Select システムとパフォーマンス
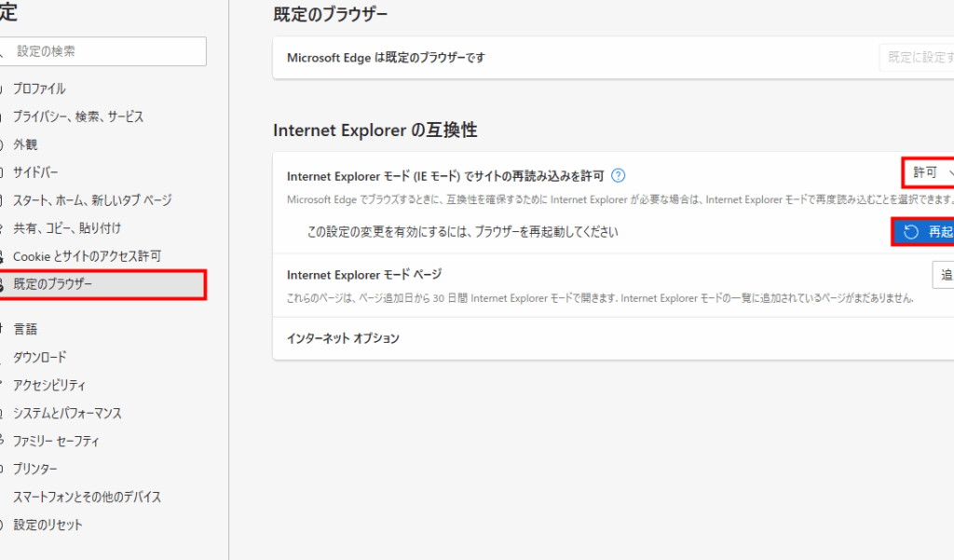The height and width of the screenshot is (560, 954). (67, 413)
